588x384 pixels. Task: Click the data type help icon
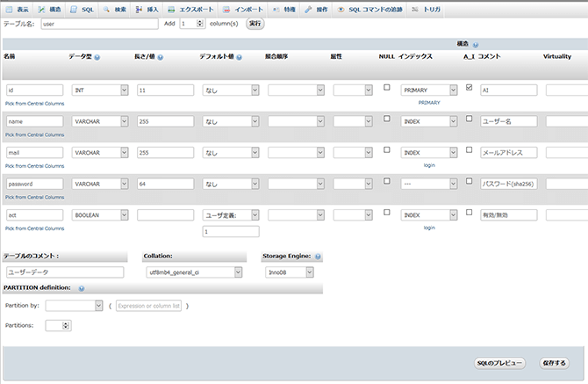(x=97, y=56)
